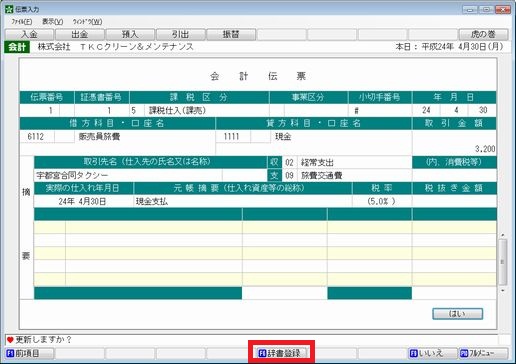Choose the 預入 toolbar button
The width and height of the screenshot is (516, 364).
point(130,34)
